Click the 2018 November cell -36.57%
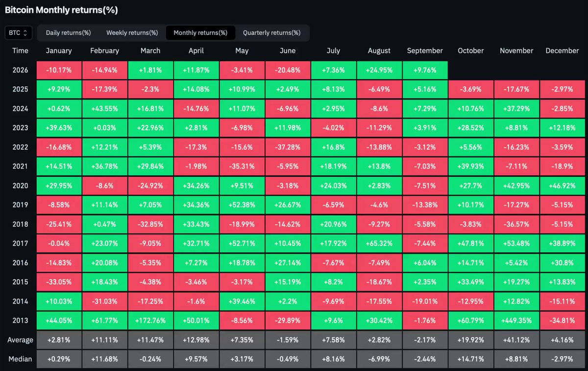The height and width of the screenshot is (371, 588). pyautogui.click(x=516, y=224)
